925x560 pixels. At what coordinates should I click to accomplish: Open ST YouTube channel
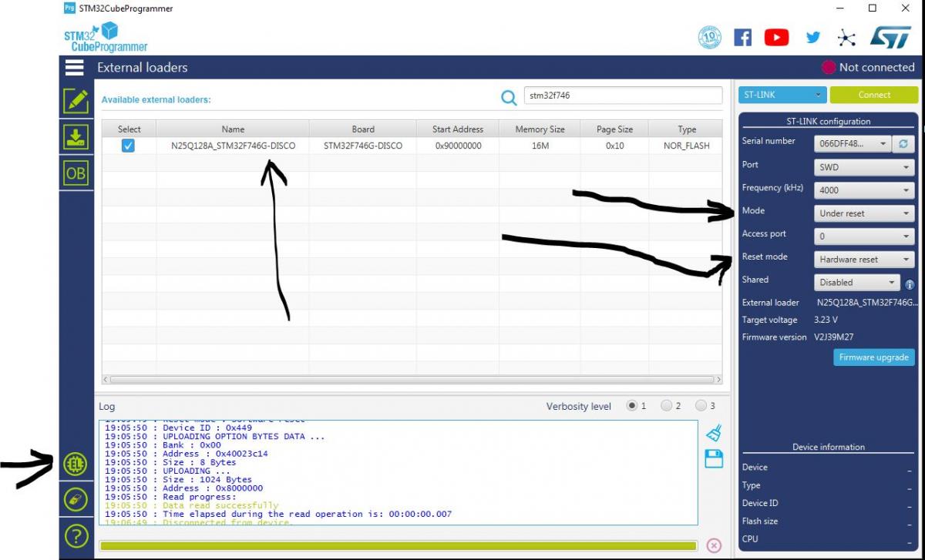click(x=777, y=37)
